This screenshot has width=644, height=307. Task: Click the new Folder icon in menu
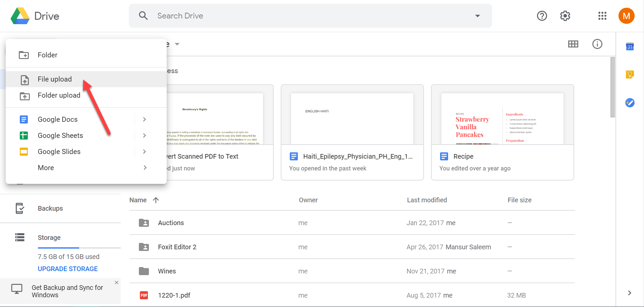(x=24, y=55)
